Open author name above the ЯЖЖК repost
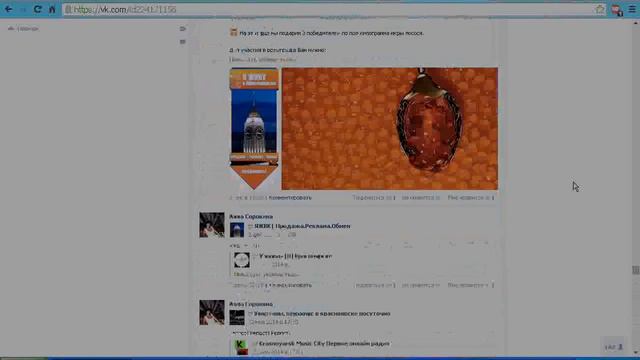This screenshot has width=640, height=360. [251, 217]
